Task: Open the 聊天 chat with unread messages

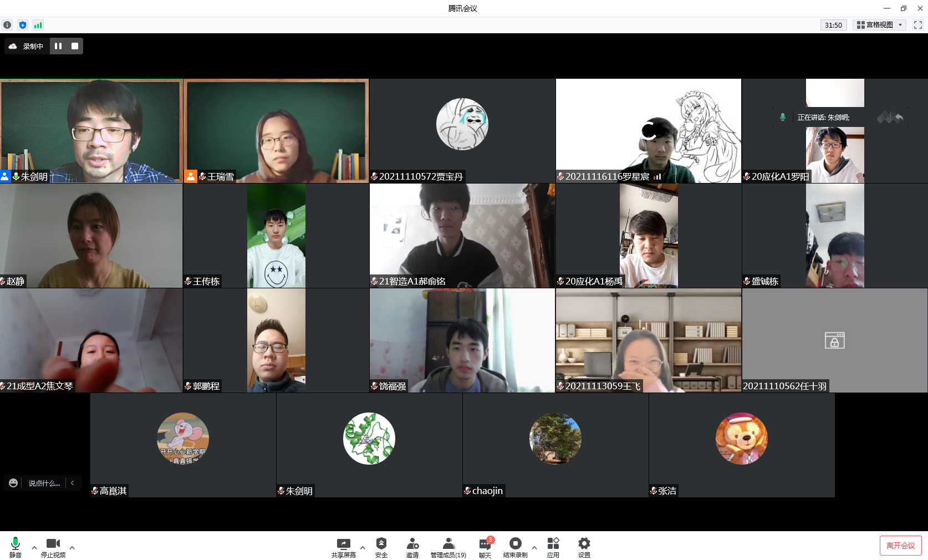Action: [485, 547]
